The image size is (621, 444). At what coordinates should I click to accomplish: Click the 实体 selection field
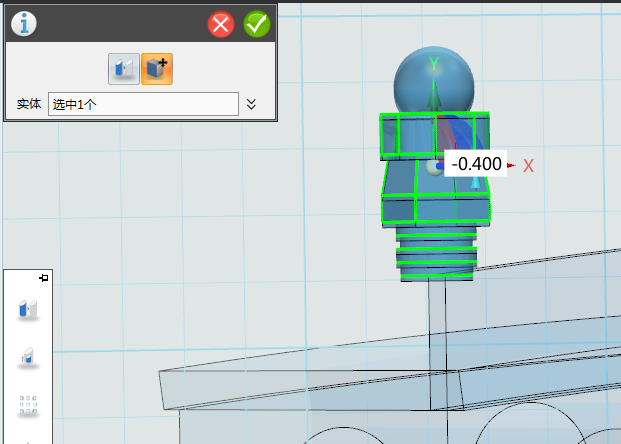(x=143, y=104)
